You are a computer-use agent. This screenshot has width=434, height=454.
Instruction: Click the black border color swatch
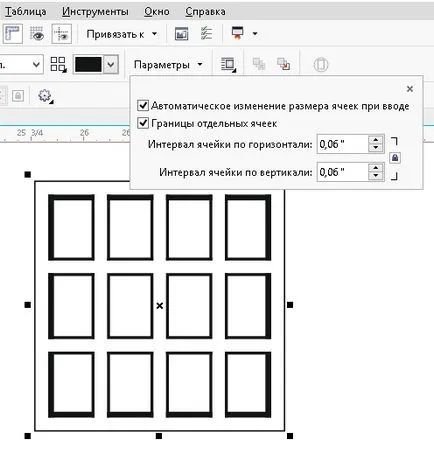[x=88, y=64]
